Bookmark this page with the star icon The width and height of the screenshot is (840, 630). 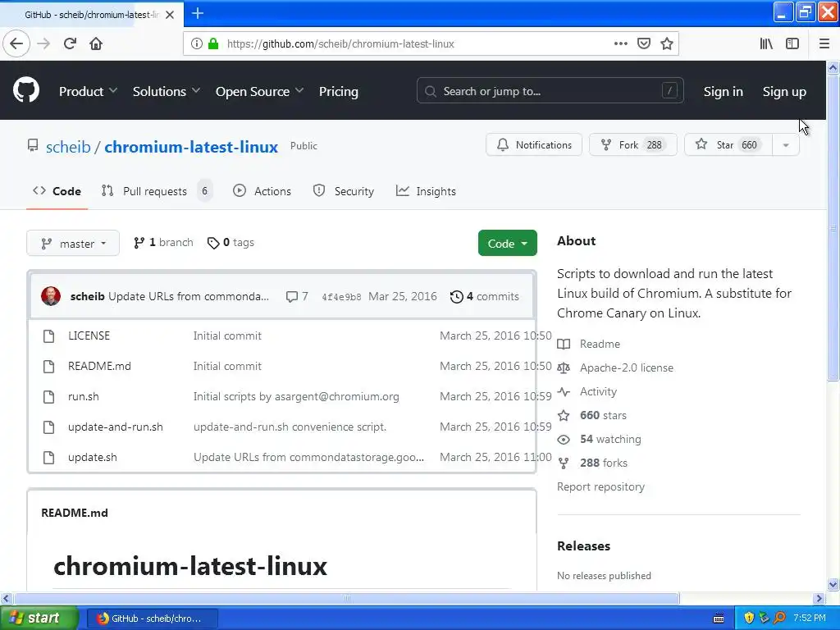point(666,43)
